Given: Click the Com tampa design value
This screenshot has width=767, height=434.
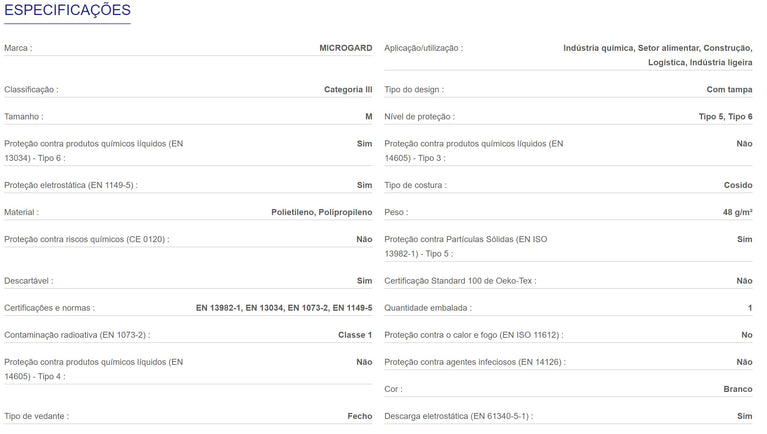Looking at the screenshot, I should click(729, 89).
